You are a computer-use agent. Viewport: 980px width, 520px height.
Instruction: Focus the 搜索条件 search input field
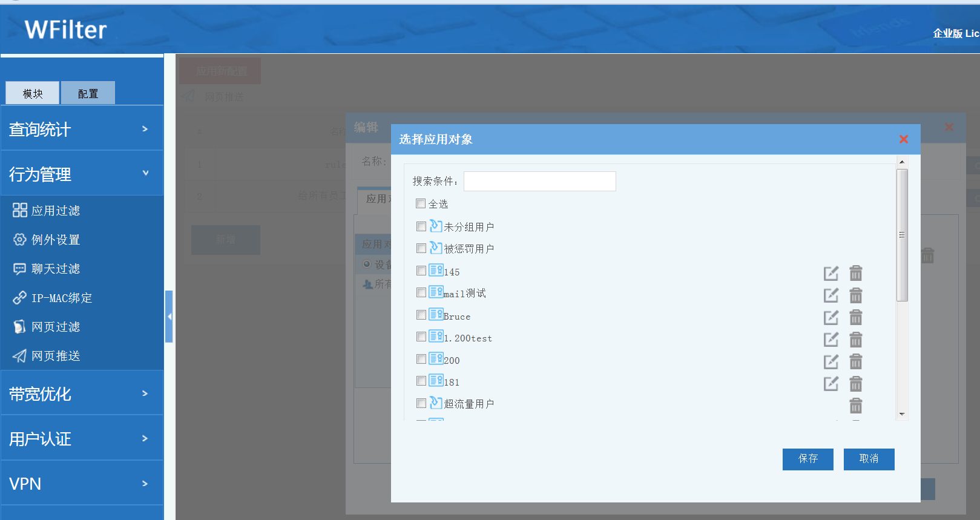[x=539, y=182]
